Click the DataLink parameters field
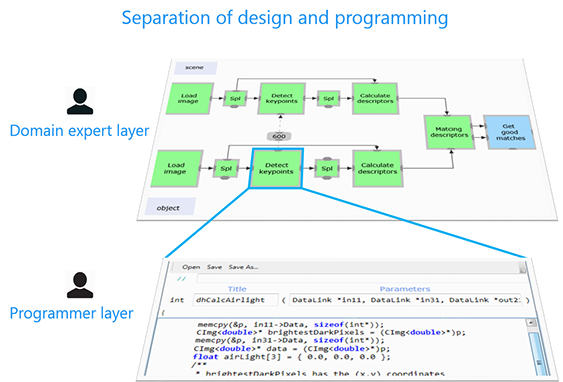Image resolution: width=563 pixels, height=382 pixels. [405, 300]
